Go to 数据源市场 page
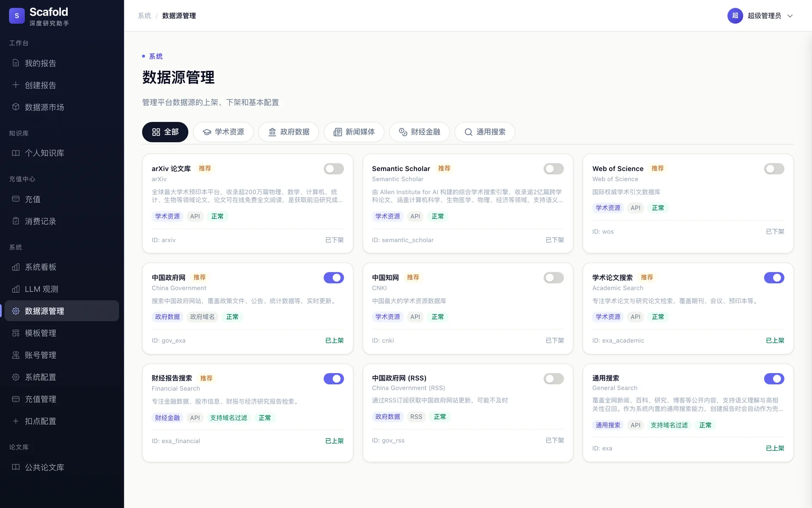Image resolution: width=812 pixels, height=508 pixels. [62, 107]
